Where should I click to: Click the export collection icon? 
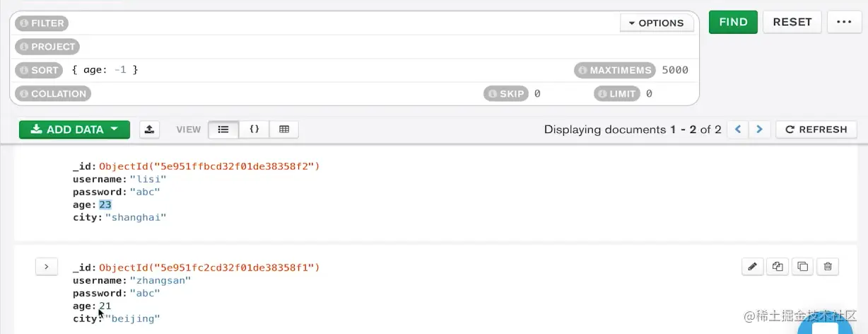coord(149,129)
